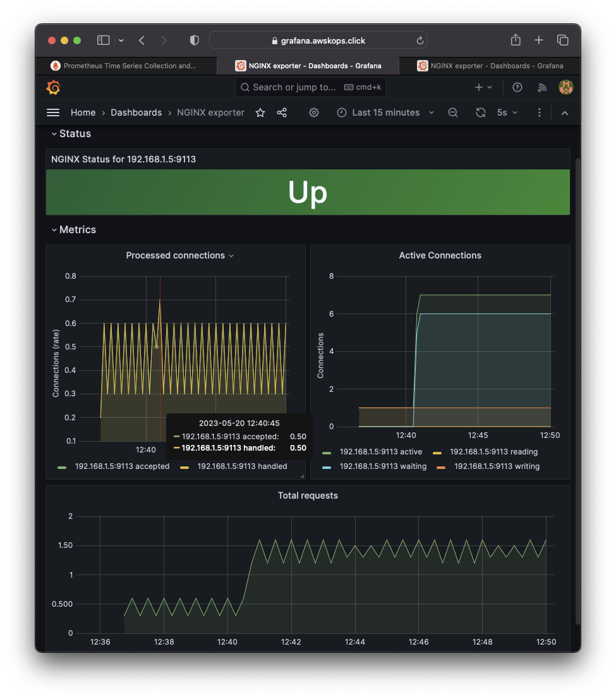Image resolution: width=616 pixels, height=699 pixels.
Task: Zoom out the time range
Action: 453,112
